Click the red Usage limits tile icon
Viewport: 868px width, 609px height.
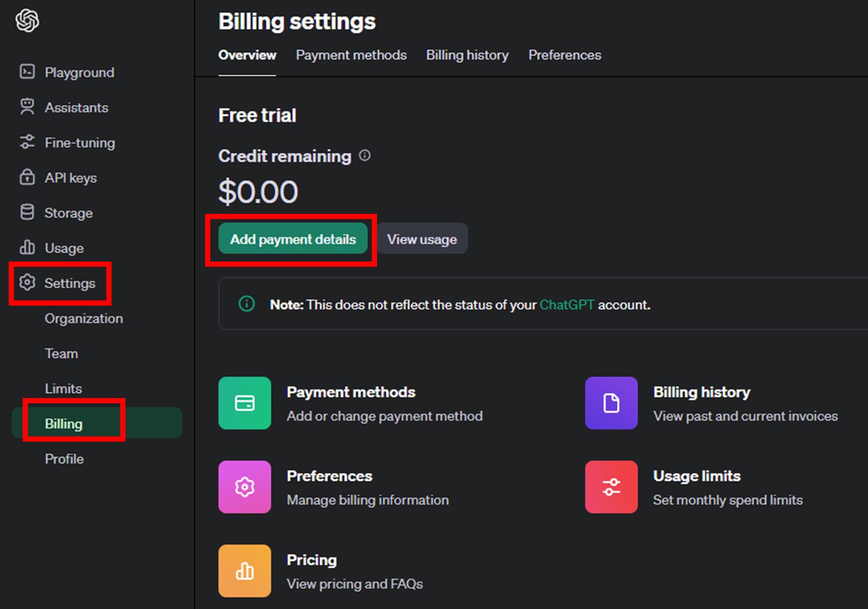[x=611, y=487]
